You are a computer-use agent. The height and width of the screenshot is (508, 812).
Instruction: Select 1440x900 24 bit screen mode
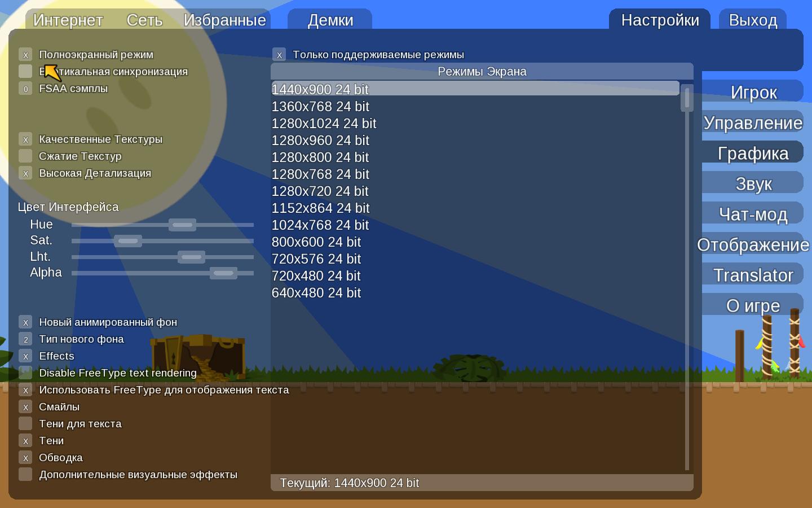pyautogui.click(x=475, y=89)
